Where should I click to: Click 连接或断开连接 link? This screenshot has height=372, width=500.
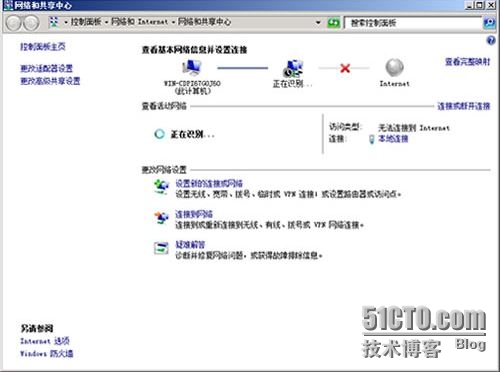click(464, 106)
